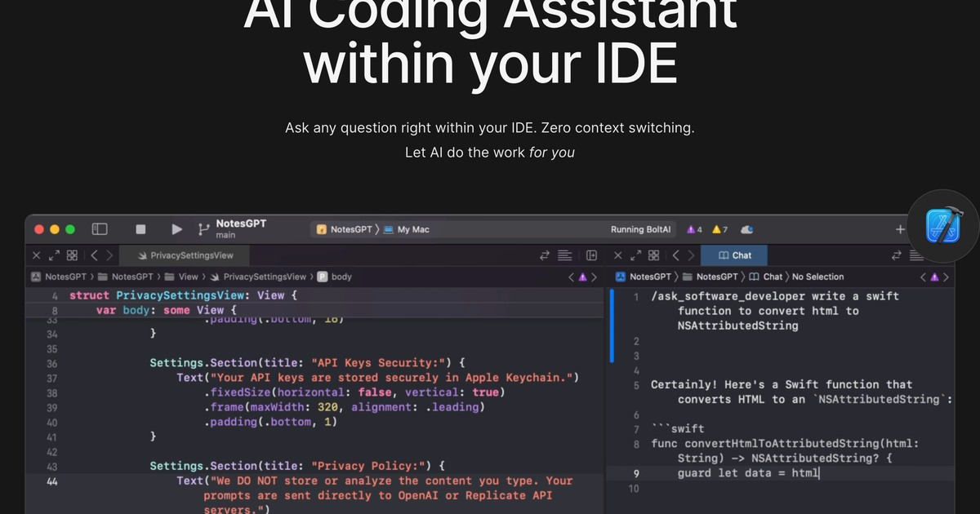Open the Xcode Cloud status icon

(x=746, y=230)
